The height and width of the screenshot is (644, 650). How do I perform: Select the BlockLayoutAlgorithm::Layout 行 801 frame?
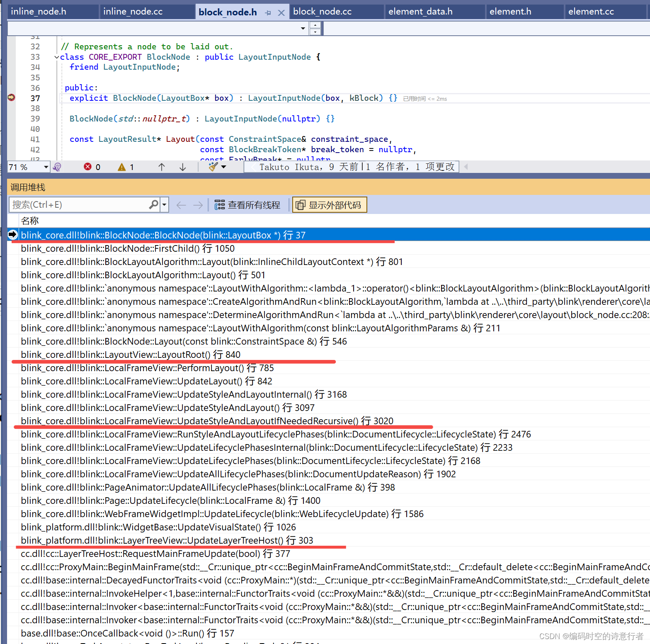click(x=335, y=262)
